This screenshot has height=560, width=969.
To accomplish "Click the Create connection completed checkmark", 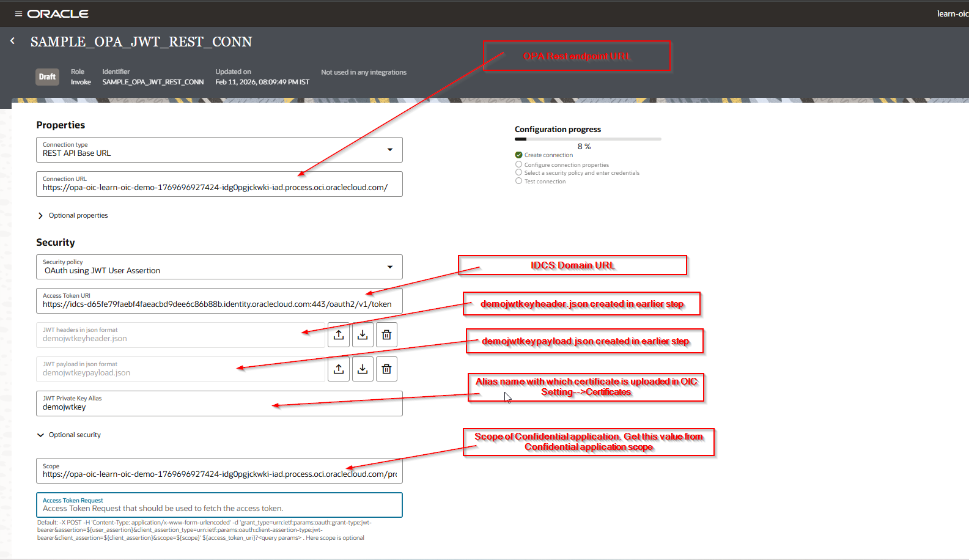I will [518, 155].
